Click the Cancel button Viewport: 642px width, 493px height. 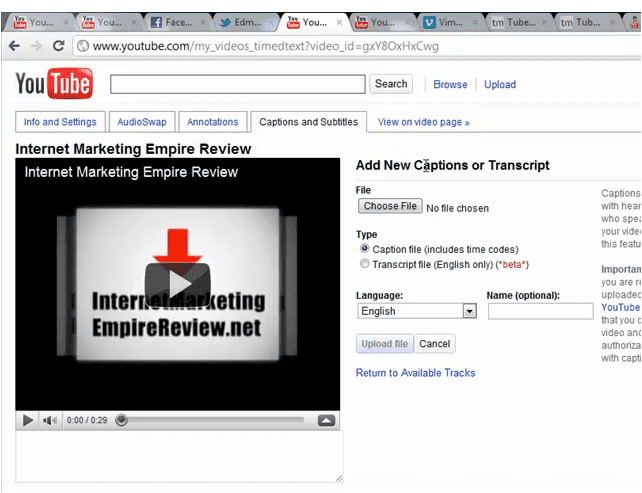pos(434,344)
